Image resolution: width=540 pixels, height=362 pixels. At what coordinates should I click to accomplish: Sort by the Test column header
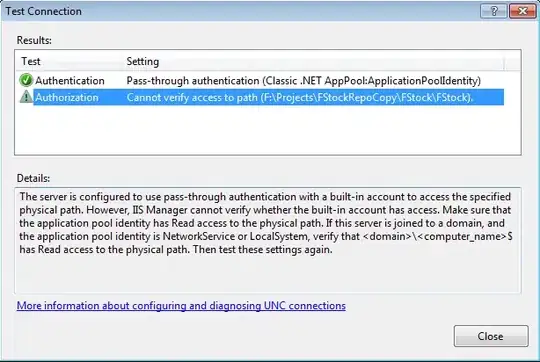[x=31, y=61]
